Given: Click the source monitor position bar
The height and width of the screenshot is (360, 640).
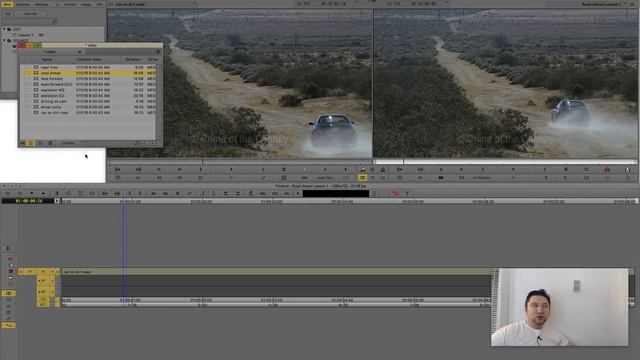Looking at the screenshot, I should click(x=240, y=162).
